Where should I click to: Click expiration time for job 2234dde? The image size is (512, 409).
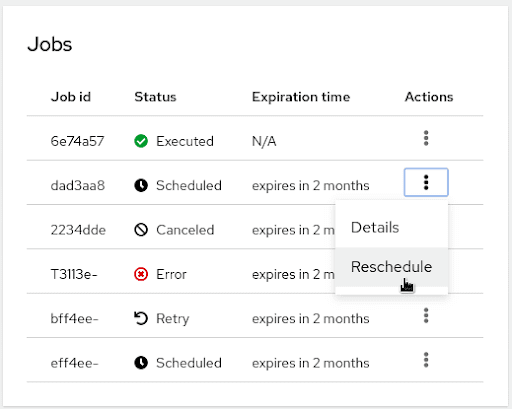pos(293,230)
